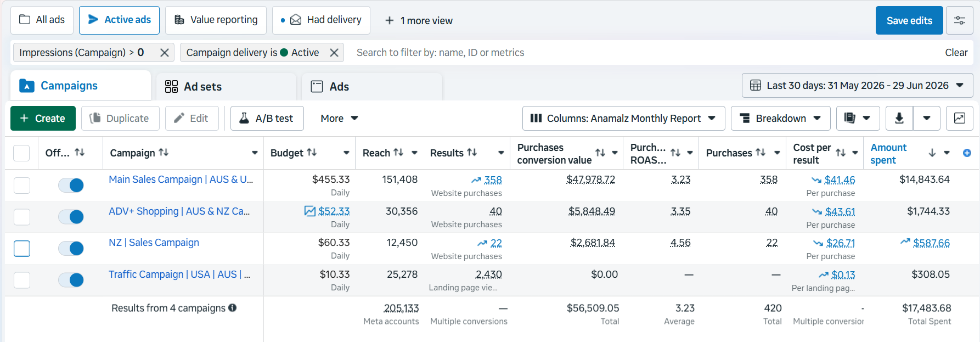
Task: Add a column with the blue plus icon
Action: [x=967, y=153]
